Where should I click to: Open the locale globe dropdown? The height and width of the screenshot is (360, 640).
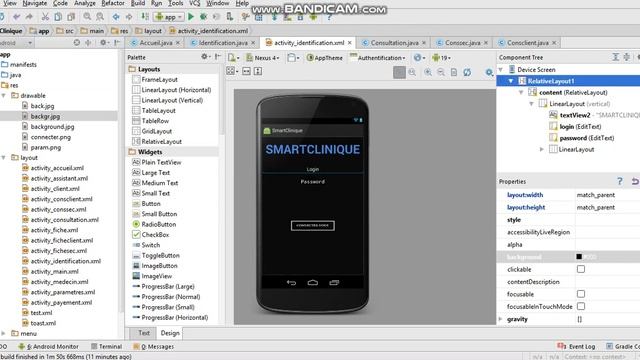(419, 58)
